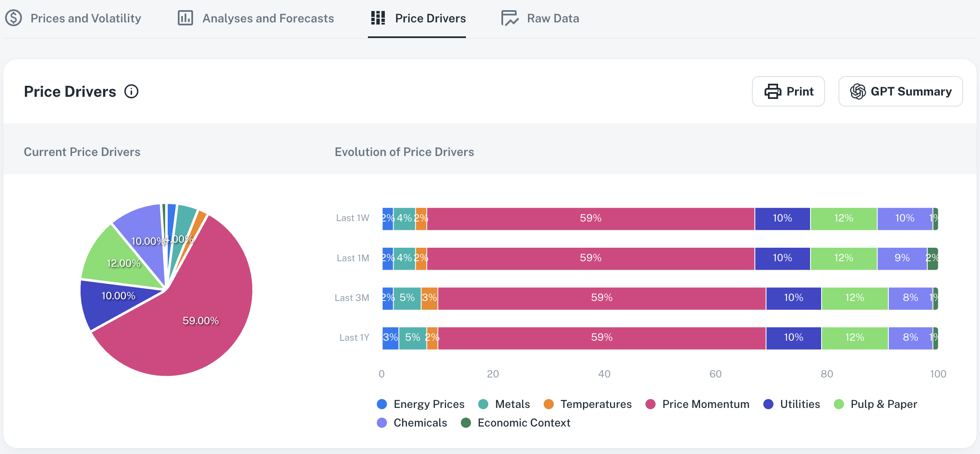The image size is (980, 454).
Task: Click the Last 1Y Utilities 10% bar segment
Action: [x=793, y=338]
